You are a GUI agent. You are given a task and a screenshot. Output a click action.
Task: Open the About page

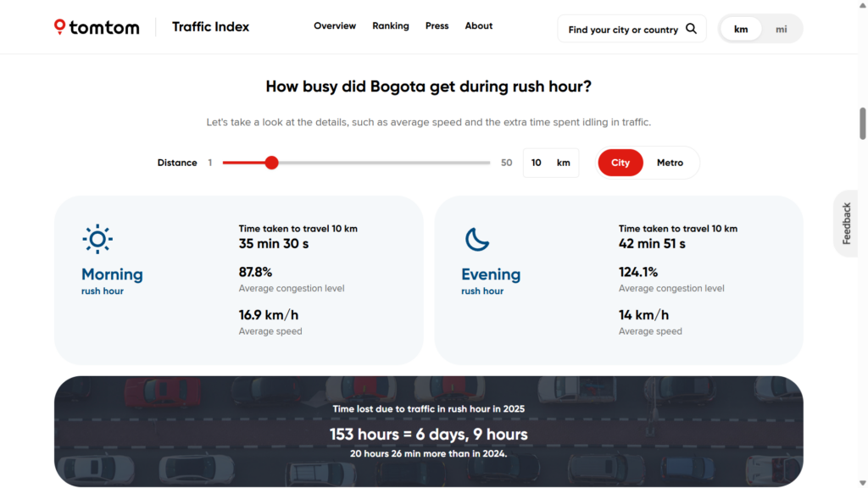pos(479,26)
